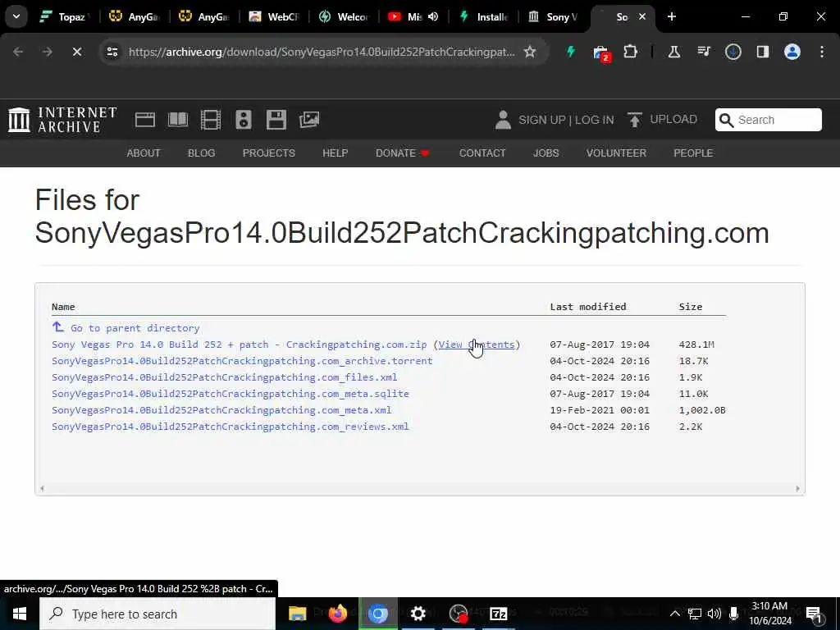This screenshot has width=840, height=630.
Task: Mute the YouTube tab's speaker icon
Action: (x=433, y=16)
